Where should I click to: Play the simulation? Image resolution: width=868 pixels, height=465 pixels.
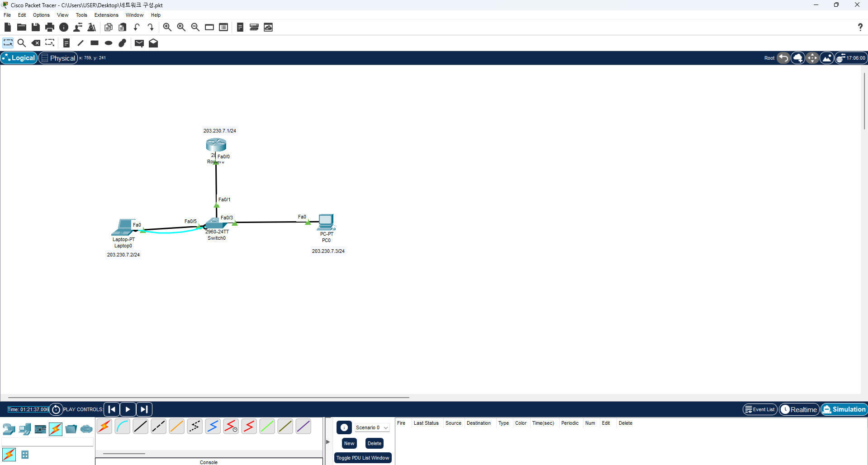[128, 409]
